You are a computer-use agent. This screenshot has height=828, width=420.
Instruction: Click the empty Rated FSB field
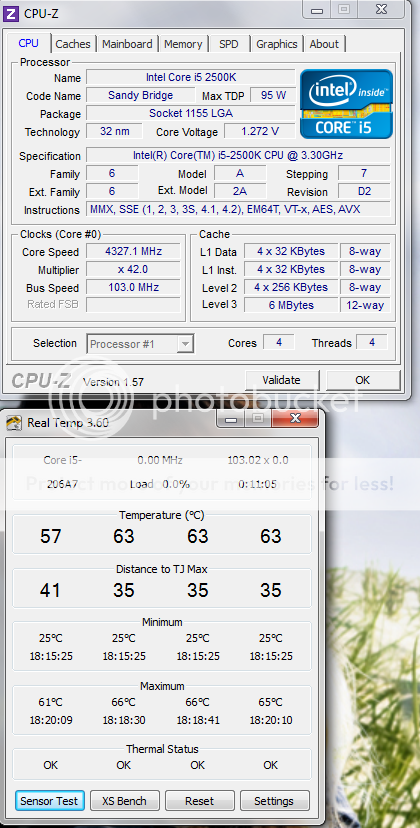pos(133,305)
